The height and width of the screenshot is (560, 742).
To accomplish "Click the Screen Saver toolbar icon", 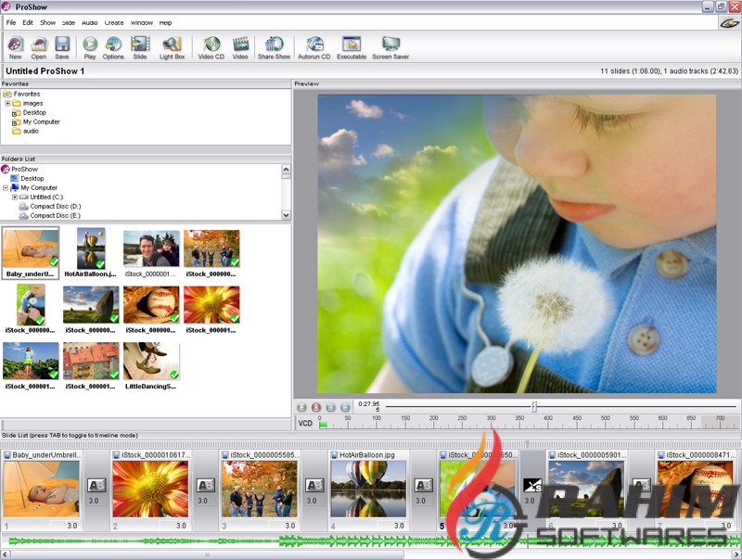I will click(x=390, y=46).
